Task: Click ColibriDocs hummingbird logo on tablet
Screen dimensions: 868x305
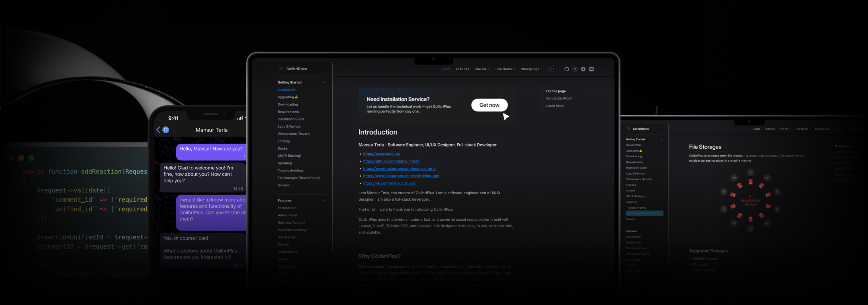Action: [x=280, y=69]
